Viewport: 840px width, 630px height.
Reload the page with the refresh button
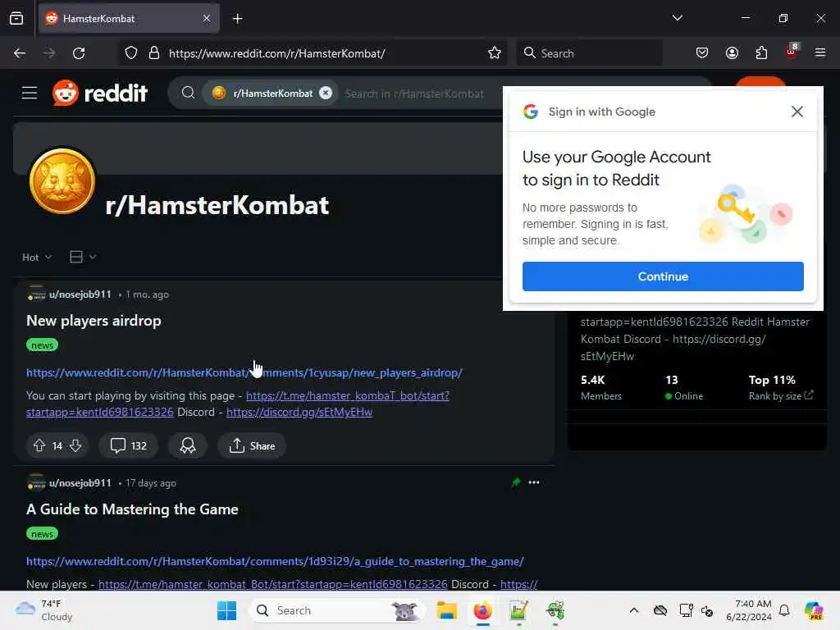[x=79, y=53]
